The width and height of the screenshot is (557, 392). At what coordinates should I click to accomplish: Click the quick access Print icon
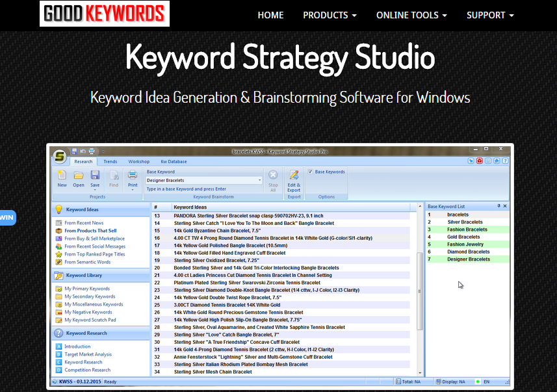click(x=92, y=151)
